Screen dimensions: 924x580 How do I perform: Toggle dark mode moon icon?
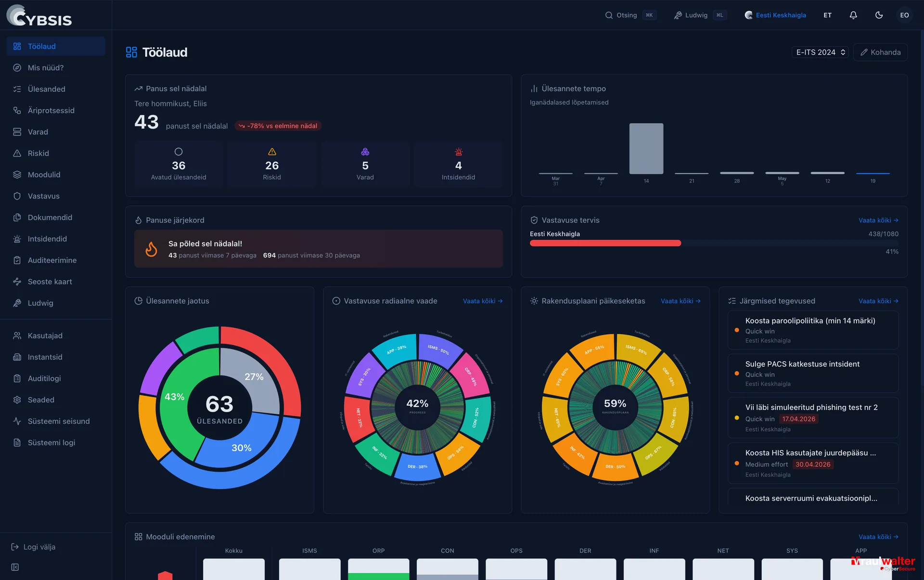(879, 15)
